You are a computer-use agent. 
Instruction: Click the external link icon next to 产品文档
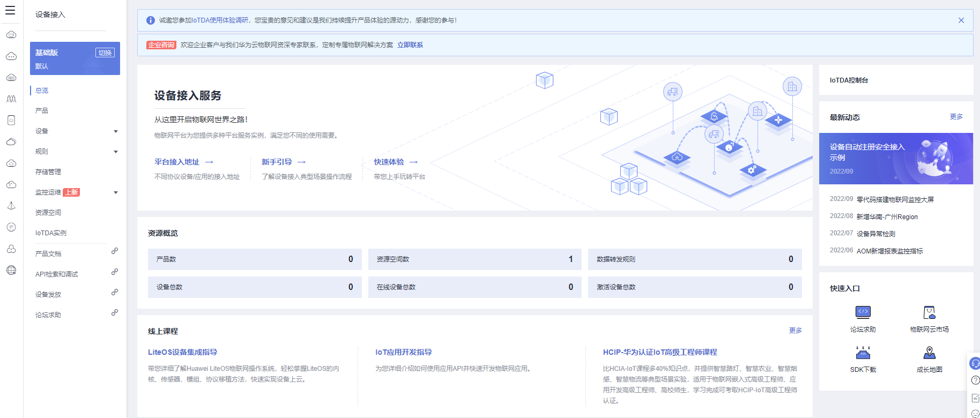[x=115, y=251]
